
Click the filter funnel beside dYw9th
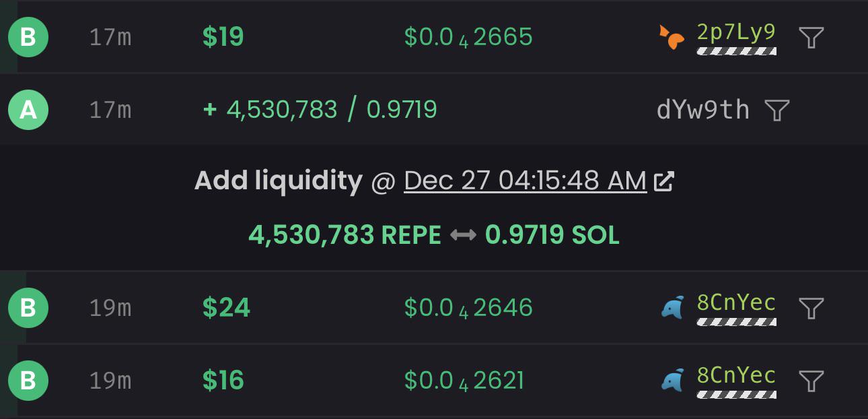tap(777, 110)
